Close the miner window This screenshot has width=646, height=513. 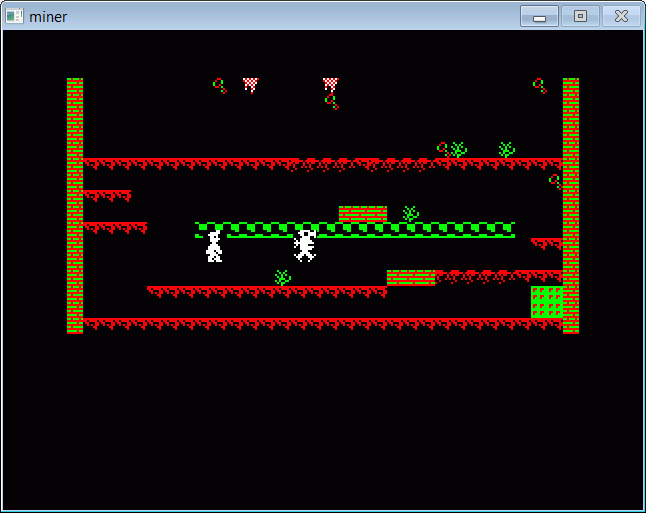pos(621,16)
